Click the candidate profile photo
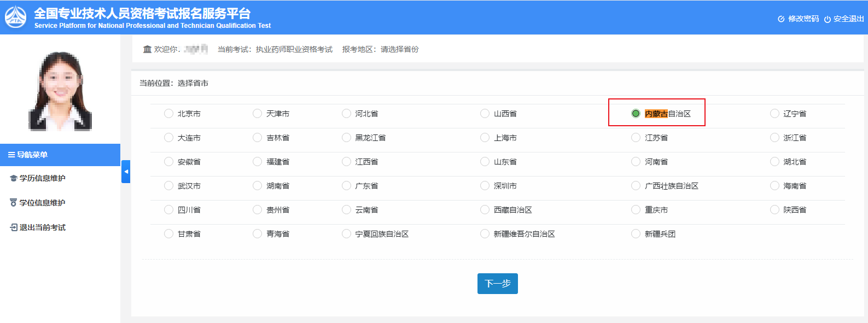 point(60,91)
